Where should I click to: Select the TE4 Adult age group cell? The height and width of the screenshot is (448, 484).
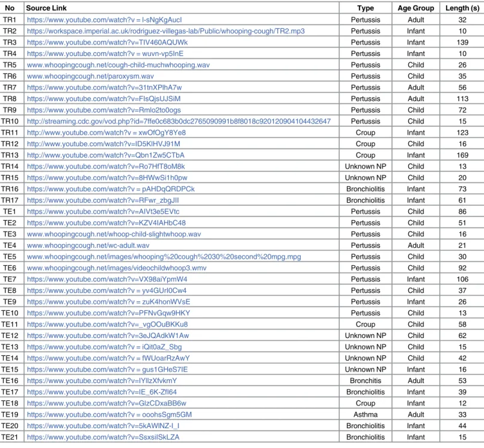[416, 245]
